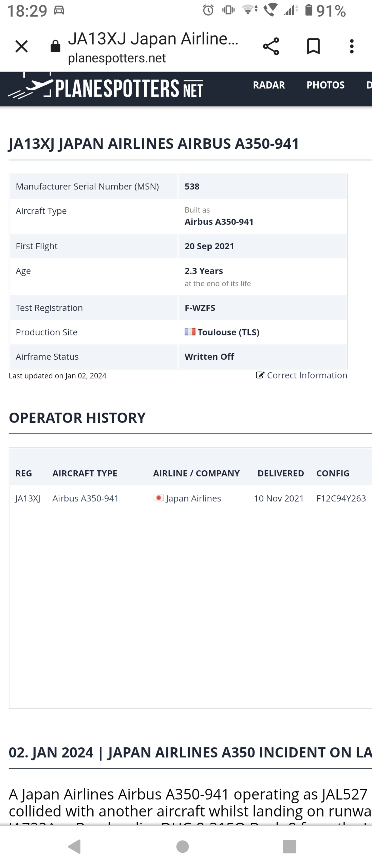Viewport: 372px width, 868px height.
Task: Tap the share icon in browser bar
Action: coord(271,46)
